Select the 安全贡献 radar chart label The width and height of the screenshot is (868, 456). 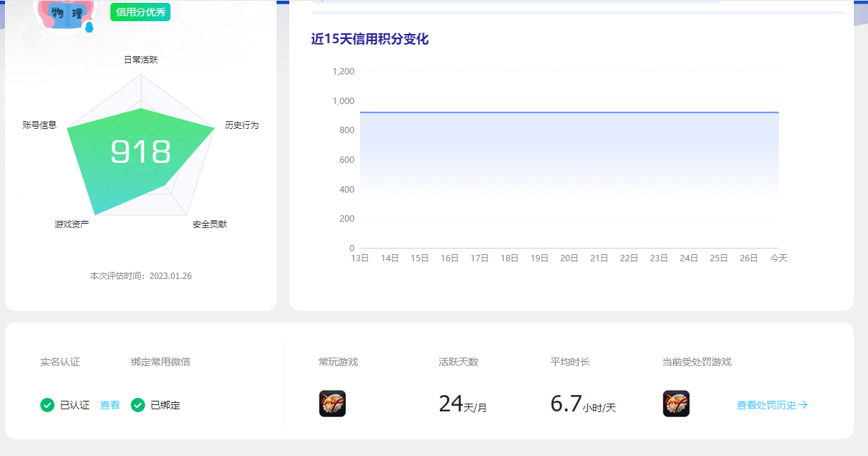click(x=209, y=224)
